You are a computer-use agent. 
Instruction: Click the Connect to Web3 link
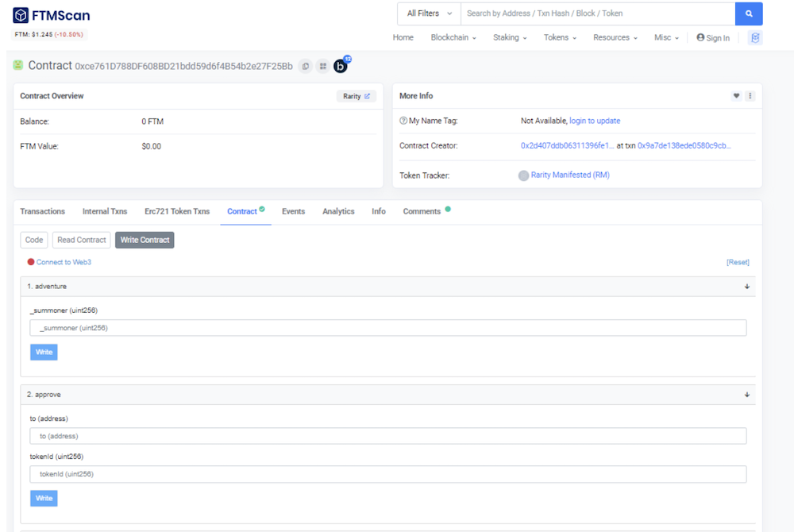click(64, 262)
